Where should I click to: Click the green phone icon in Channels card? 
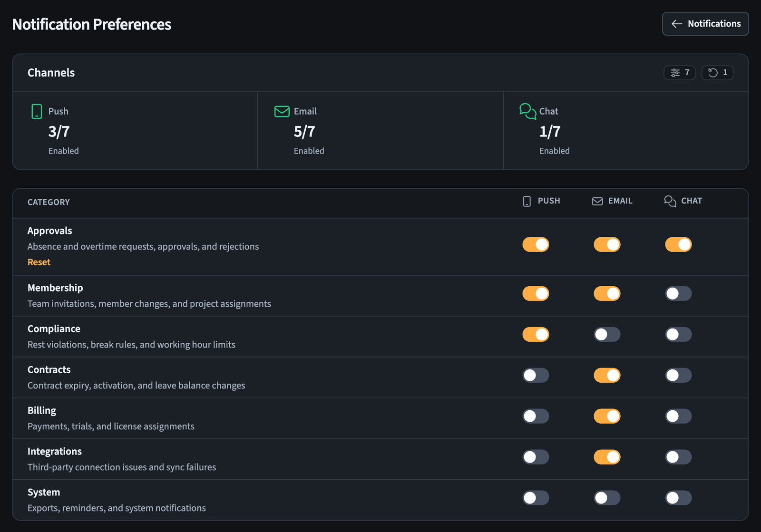tap(37, 111)
